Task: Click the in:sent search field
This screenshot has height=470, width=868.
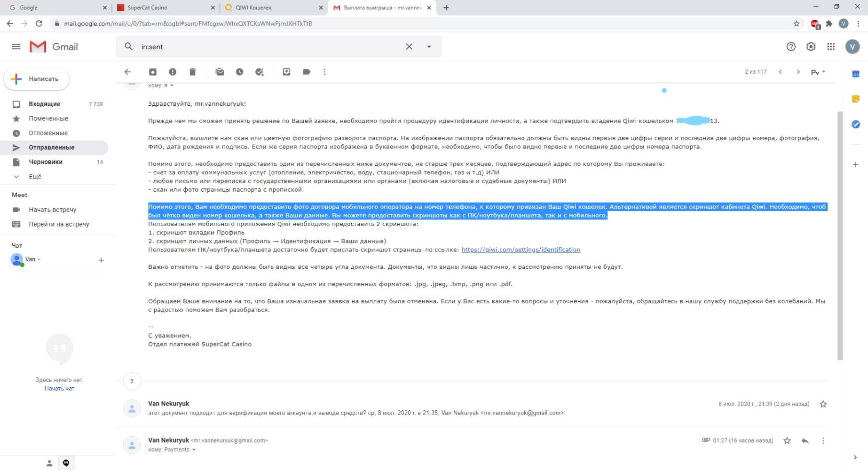Action: tap(270, 47)
